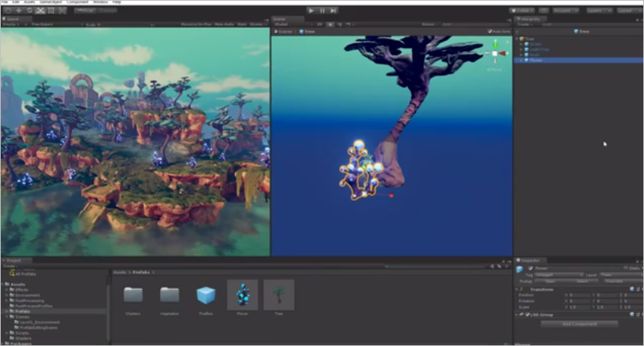Click the Add Component button
Image resolution: width=644 pixels, height=346 pixels.
point(579,324)
